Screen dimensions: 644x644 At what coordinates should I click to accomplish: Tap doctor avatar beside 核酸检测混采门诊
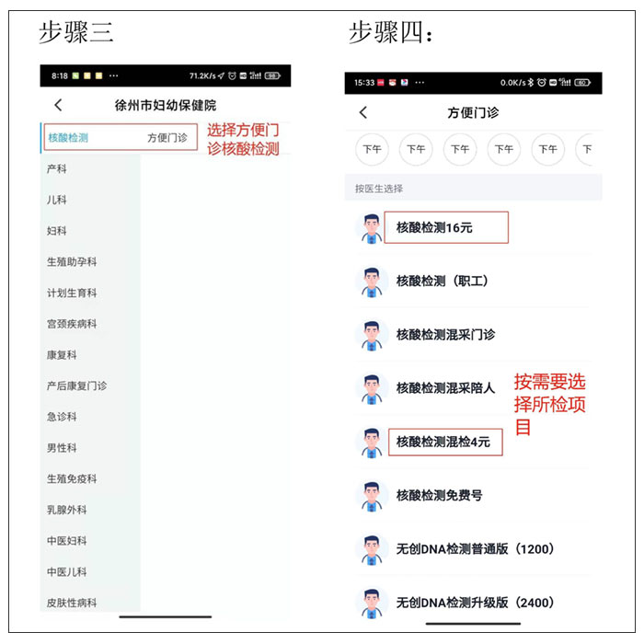click(x=370, y=335)
